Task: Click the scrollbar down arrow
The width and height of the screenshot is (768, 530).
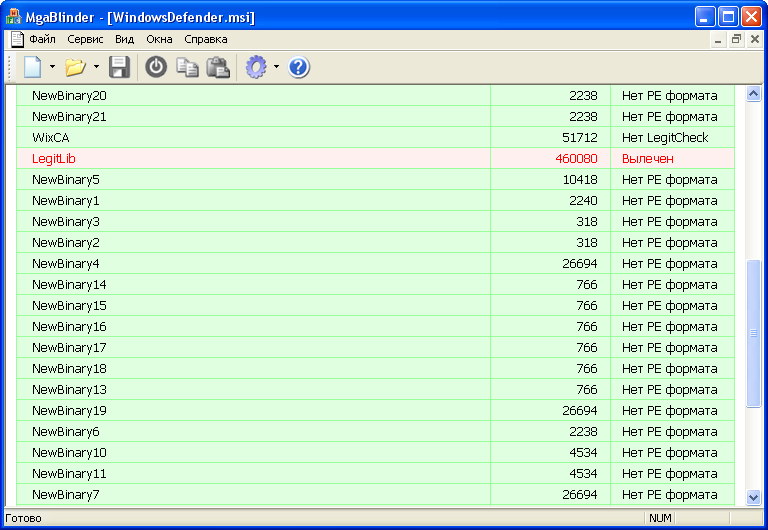Action: click(x=753, y=497)
